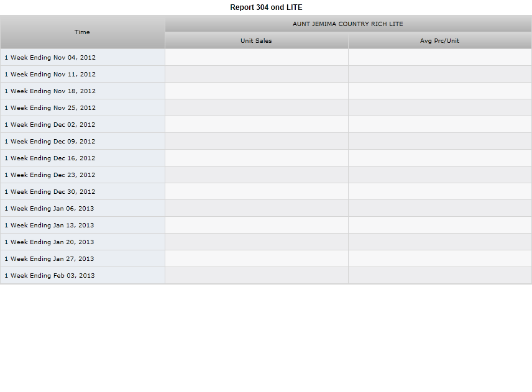Click Avg Prc/Unit cell for Dec 16, 2012

(x=440, y=158)
